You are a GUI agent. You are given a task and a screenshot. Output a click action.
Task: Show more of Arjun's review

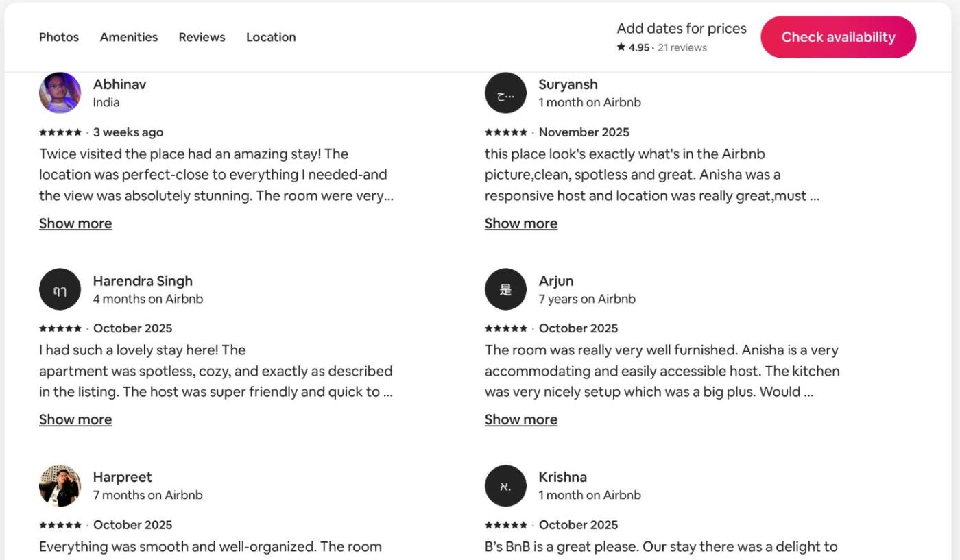pos(521,419)
